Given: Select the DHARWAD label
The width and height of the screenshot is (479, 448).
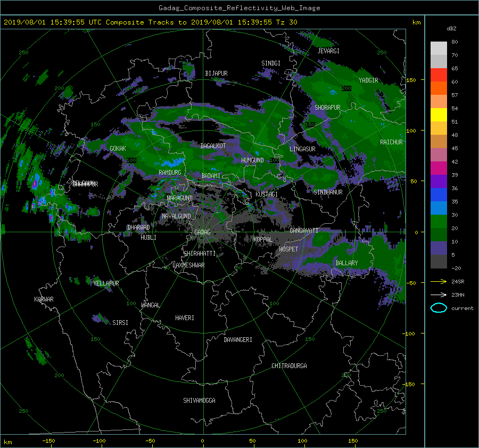Looking at the screenshot, I should 139,227.
